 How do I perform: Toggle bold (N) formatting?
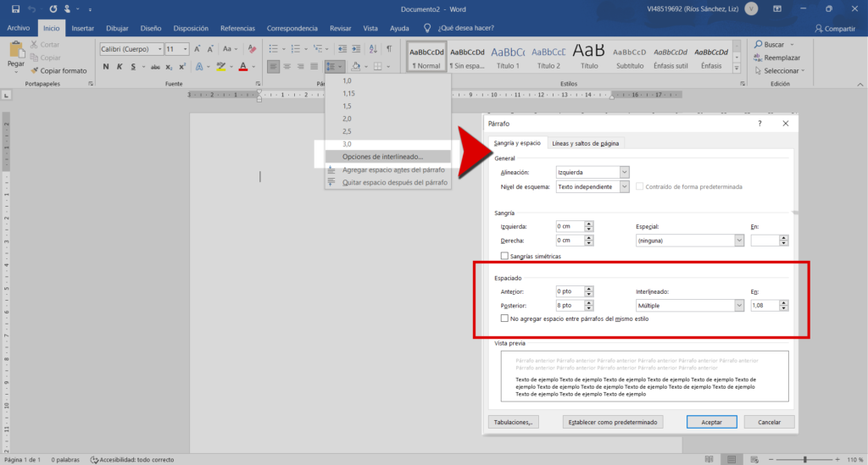tap(105, 66)
